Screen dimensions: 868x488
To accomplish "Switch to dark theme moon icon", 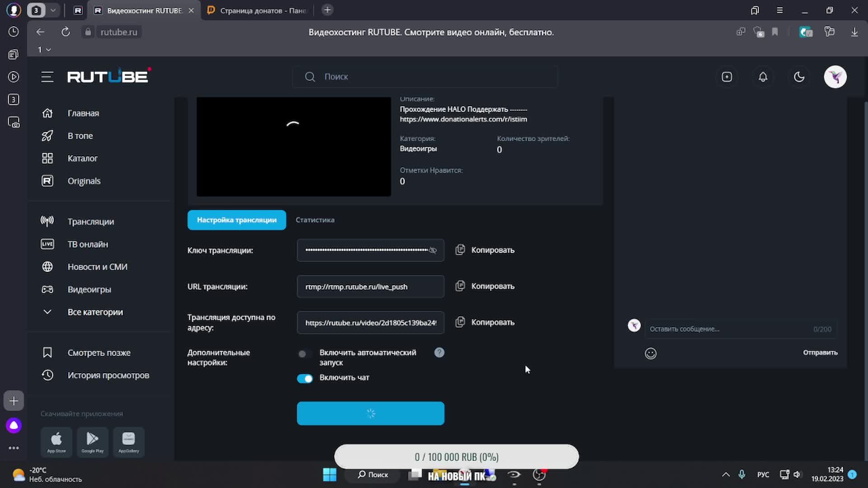I will pos(799,77).
